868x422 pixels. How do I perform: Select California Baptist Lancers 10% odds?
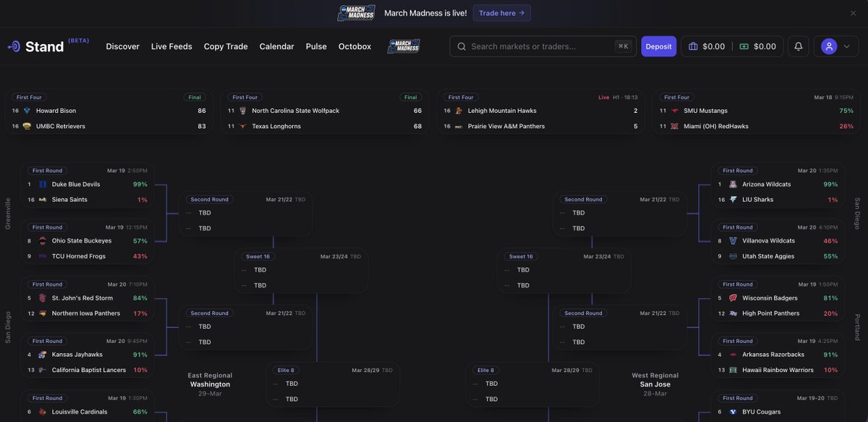coord(140,370)
